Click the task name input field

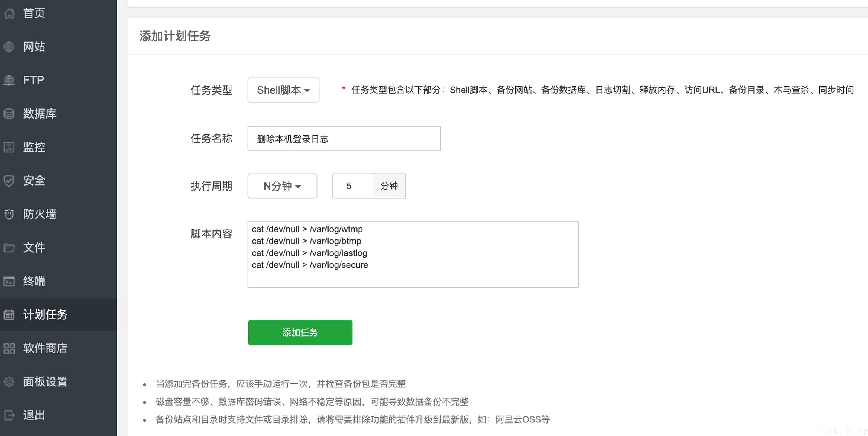click(x=344, y=139)
